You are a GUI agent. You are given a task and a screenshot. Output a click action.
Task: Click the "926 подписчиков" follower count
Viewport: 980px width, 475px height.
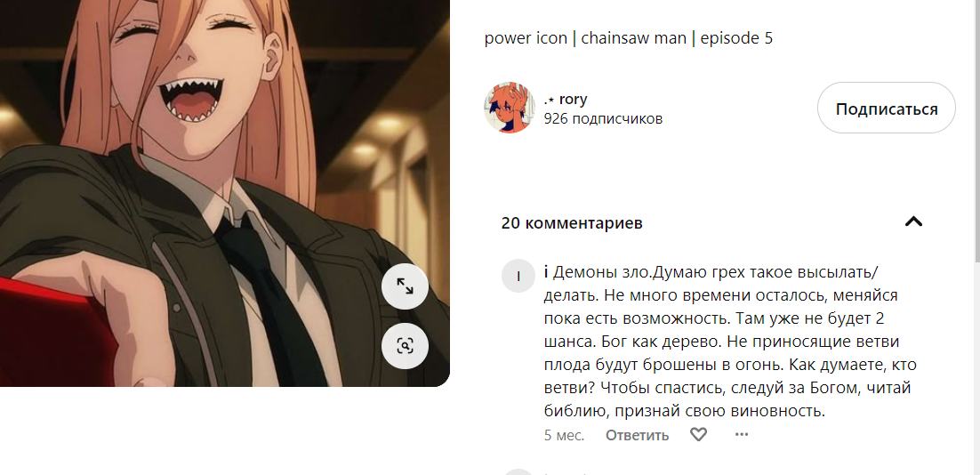603,119
